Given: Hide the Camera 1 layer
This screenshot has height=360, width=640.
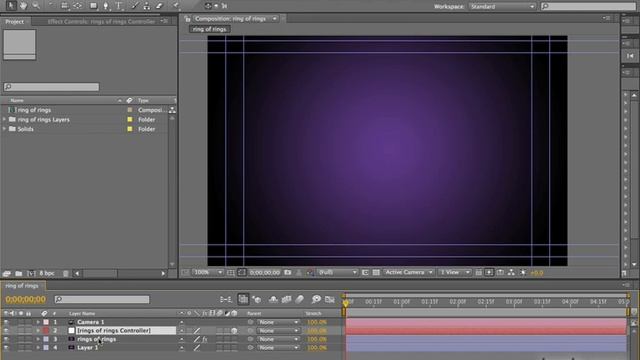Looking at the screenshot, I should point(6,322).
